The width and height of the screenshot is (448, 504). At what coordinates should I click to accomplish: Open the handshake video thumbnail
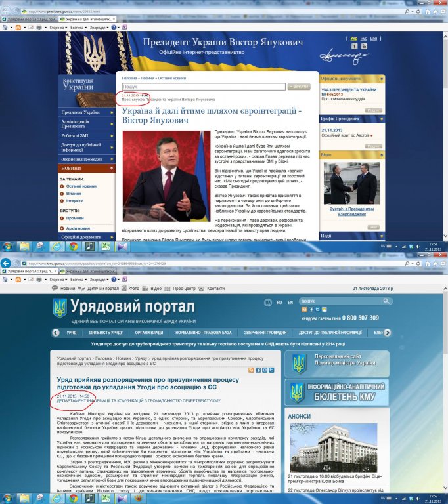tap(352, 183)
